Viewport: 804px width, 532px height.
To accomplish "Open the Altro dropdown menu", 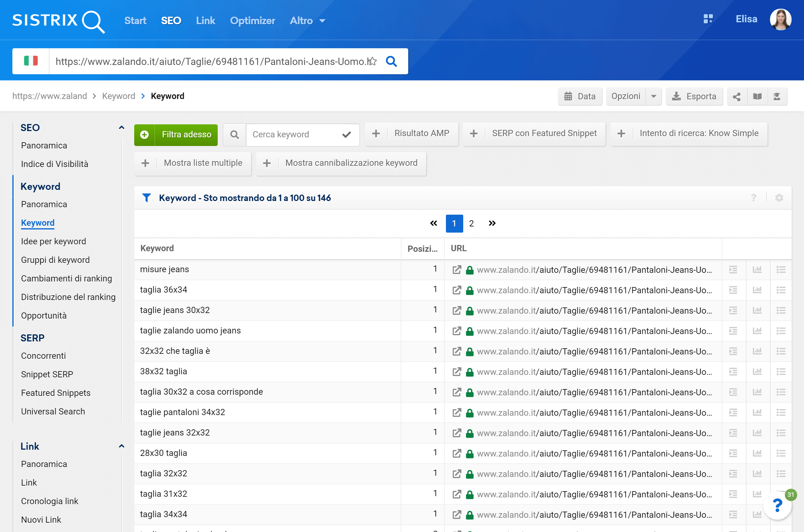I will (307, 21).
